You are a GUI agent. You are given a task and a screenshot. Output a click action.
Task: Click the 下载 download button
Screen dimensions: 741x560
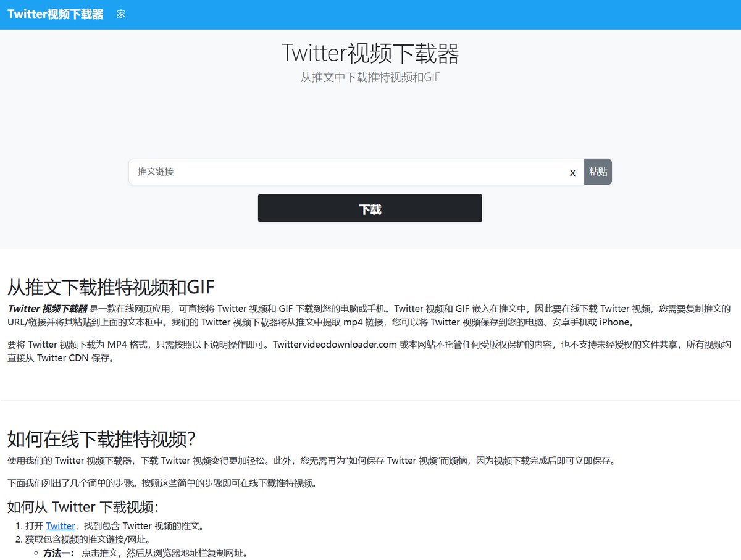(x=370, y=209)
